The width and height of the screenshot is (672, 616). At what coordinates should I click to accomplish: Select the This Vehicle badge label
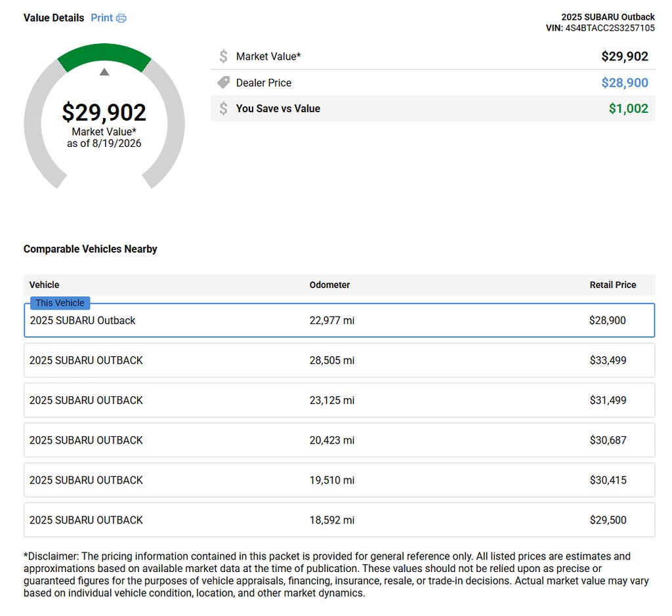[x=60, y=303]
